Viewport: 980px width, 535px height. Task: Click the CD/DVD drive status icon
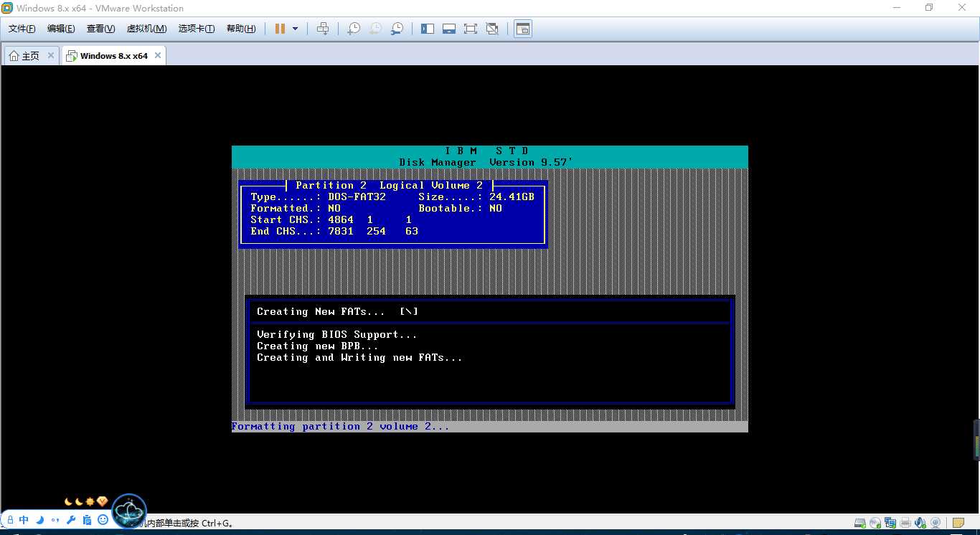875,523
